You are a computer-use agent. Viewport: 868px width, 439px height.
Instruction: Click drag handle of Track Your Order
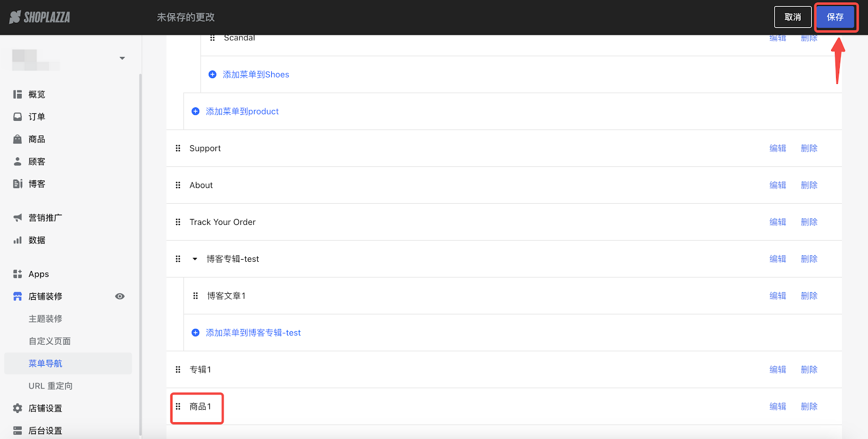point(178,222)
